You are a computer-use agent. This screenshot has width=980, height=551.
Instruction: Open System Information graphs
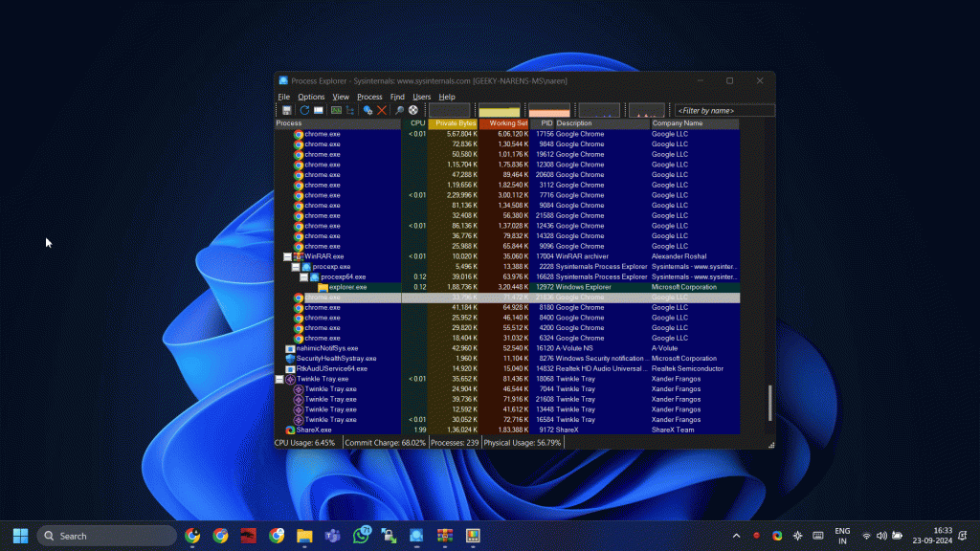coord(334,108)
